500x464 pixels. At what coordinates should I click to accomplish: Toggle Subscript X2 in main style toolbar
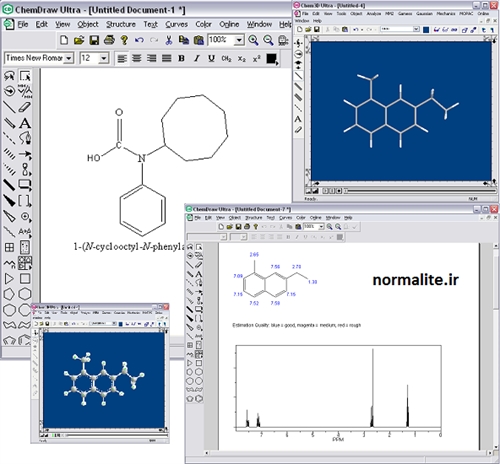[x=242, y=58]
